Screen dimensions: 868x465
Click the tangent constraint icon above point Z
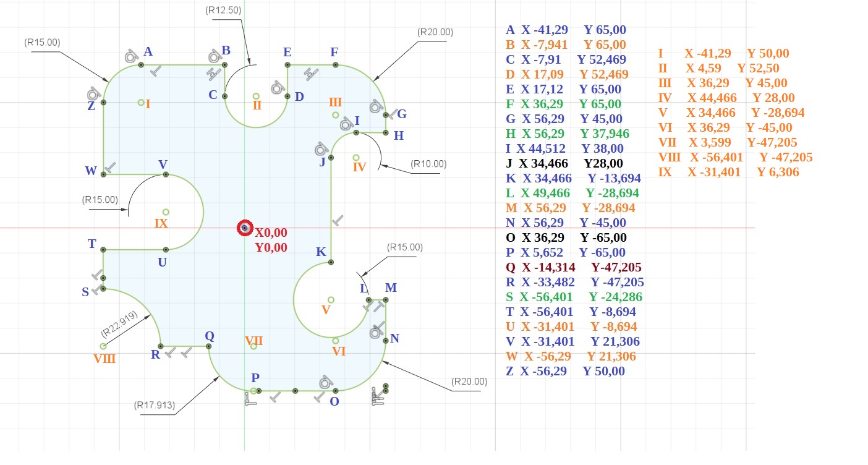tap(93, 93)
